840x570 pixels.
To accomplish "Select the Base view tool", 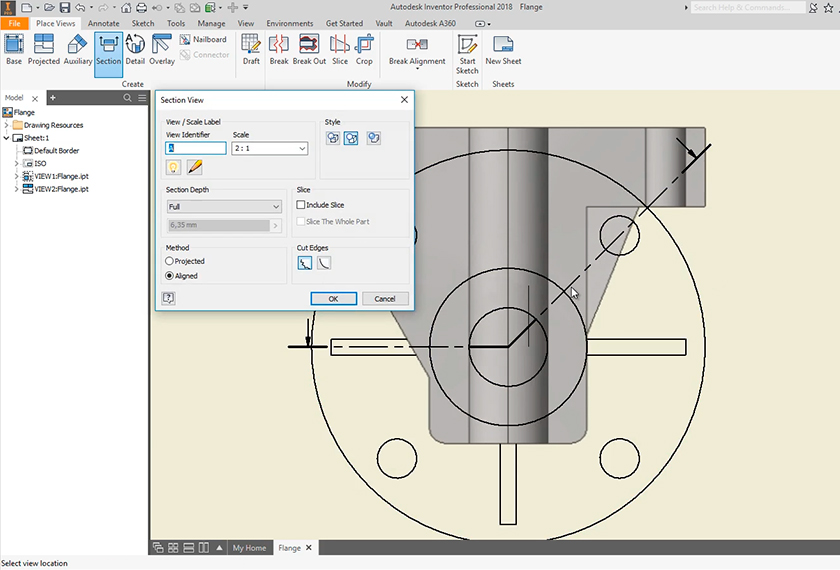I will coord(14,49).
